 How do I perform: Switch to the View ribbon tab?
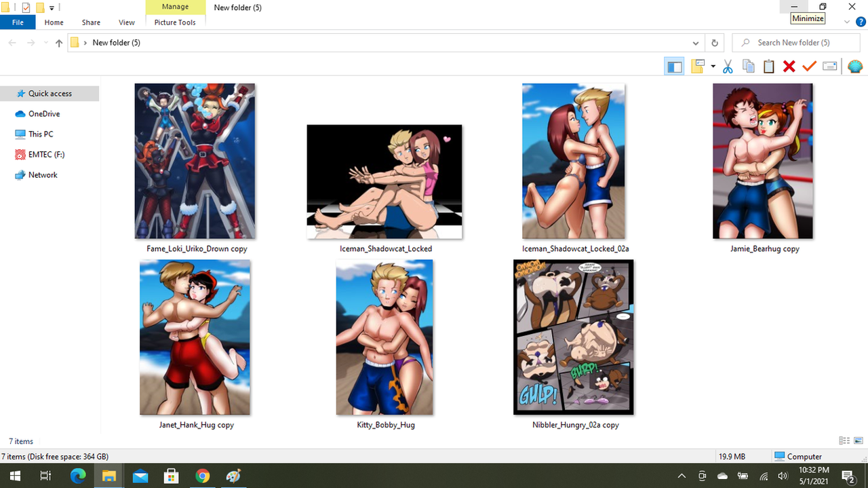tap(127, 22)
